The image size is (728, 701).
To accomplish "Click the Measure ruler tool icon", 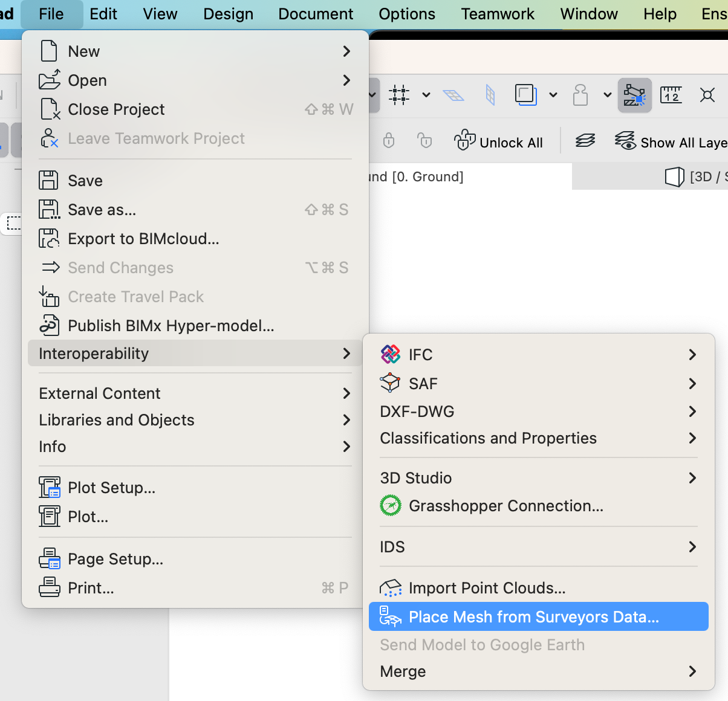I will [671, 95].
